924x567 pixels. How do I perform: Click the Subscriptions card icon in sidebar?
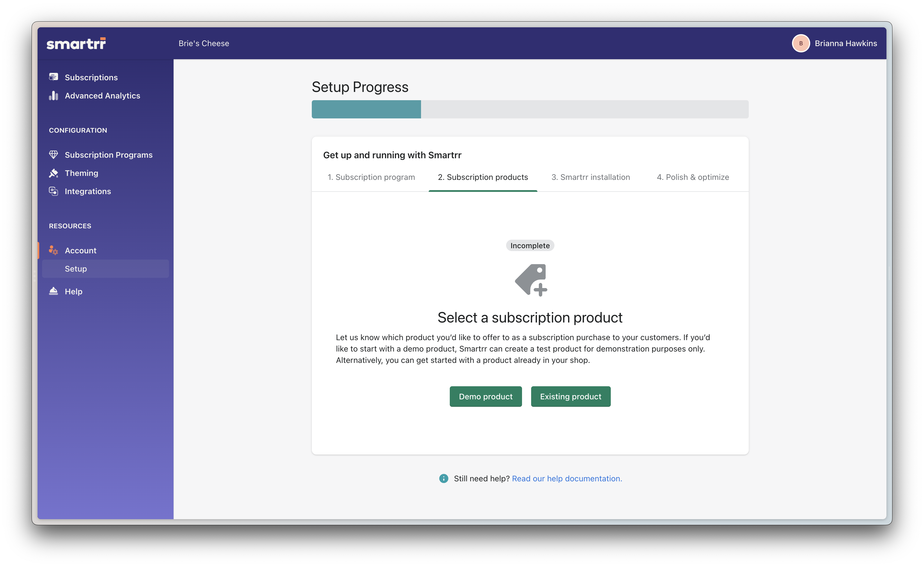53,77
